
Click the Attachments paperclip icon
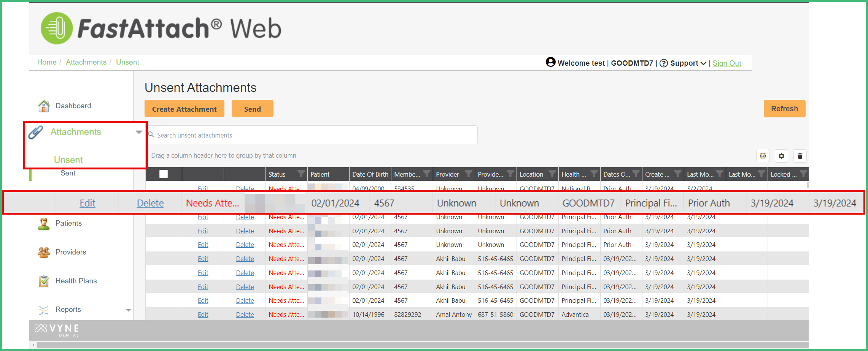click(36, 132)
